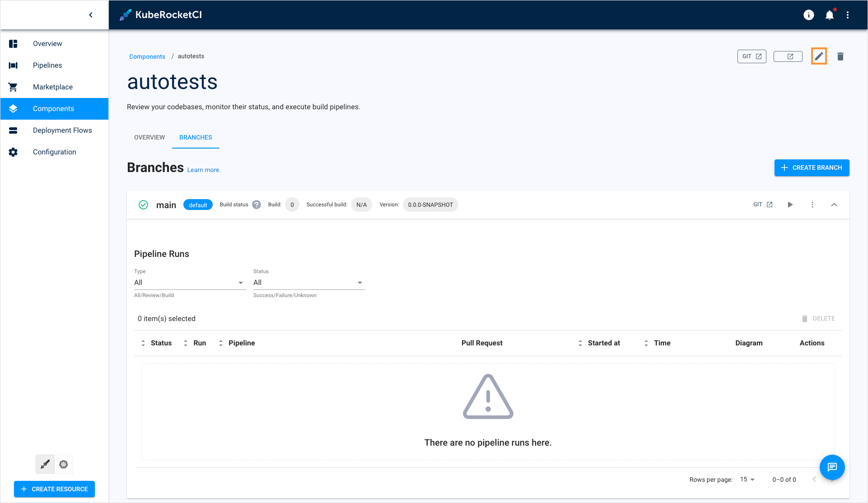Collapse the main branch details panel
The image size is (868, 503).
pyautogui.click(x=834, y=205)
